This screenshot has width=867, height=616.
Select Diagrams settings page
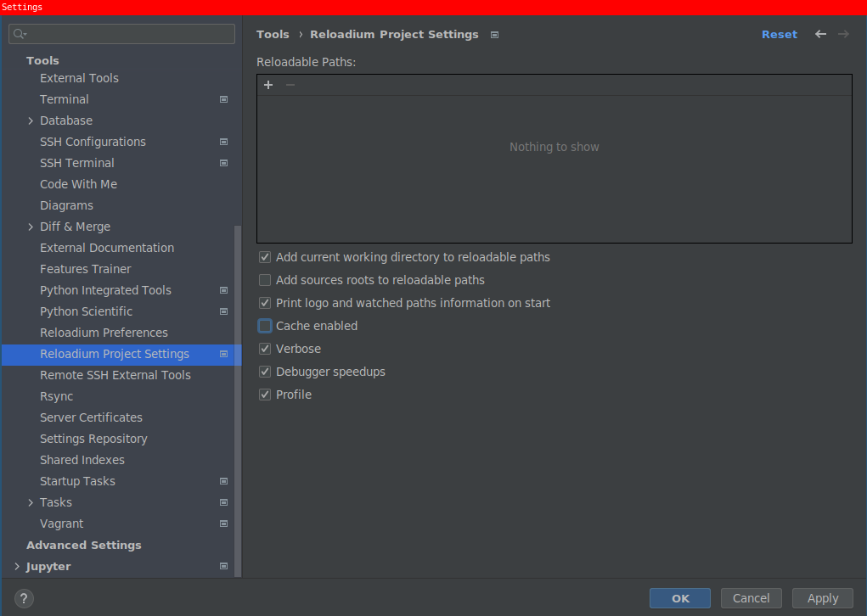tap(66, 205)
